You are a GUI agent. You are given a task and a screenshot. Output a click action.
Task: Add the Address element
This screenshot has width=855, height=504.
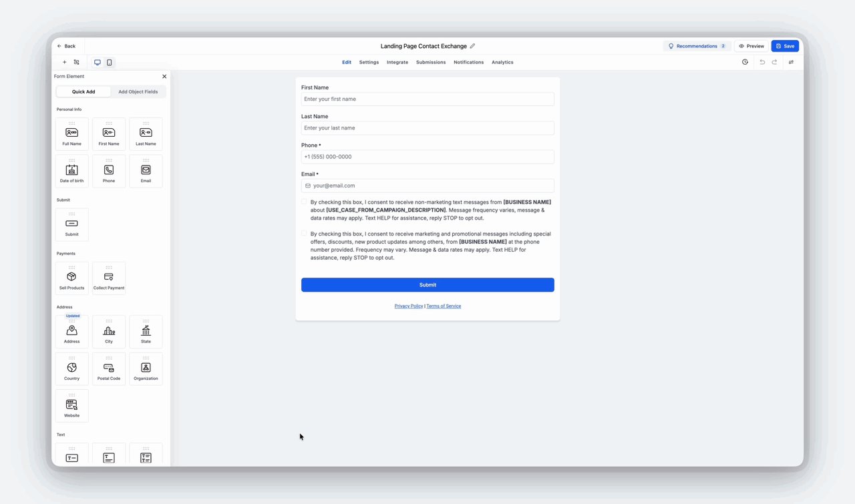pyautogui.click(x=71, y=332)
